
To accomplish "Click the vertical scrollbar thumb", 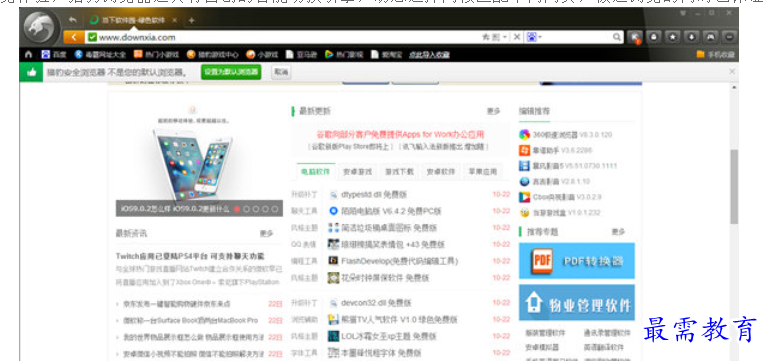I will 734,186.
